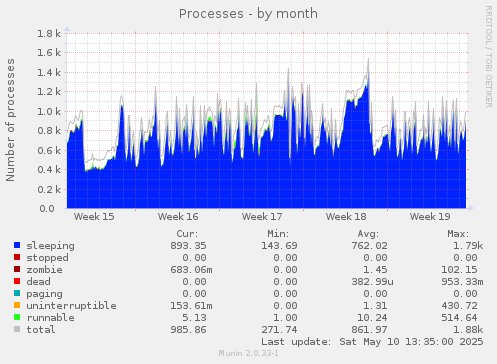The height and width of the screenshot is (364, 497).
Task: Click runnable current value 5.13
Action: [x=195, y=318]
